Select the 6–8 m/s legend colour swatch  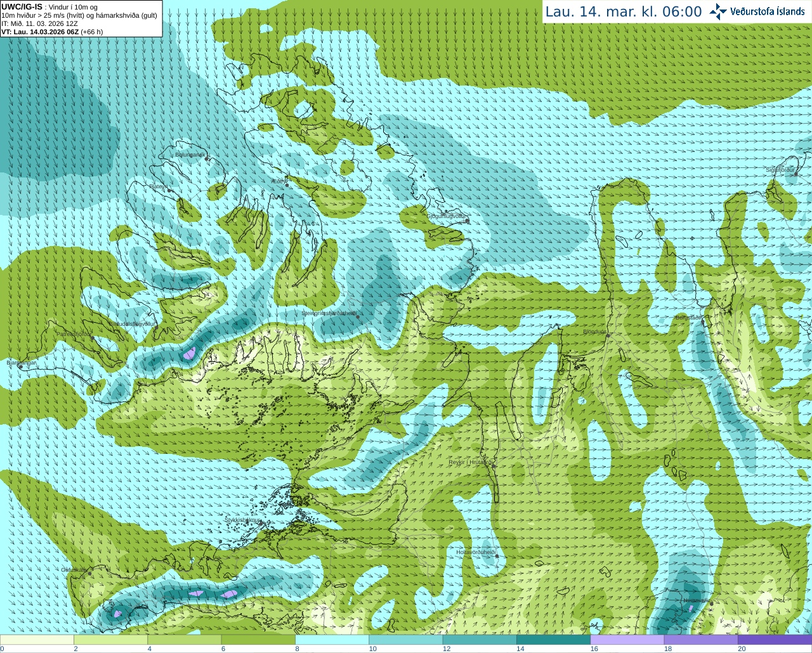coord(258,640)
